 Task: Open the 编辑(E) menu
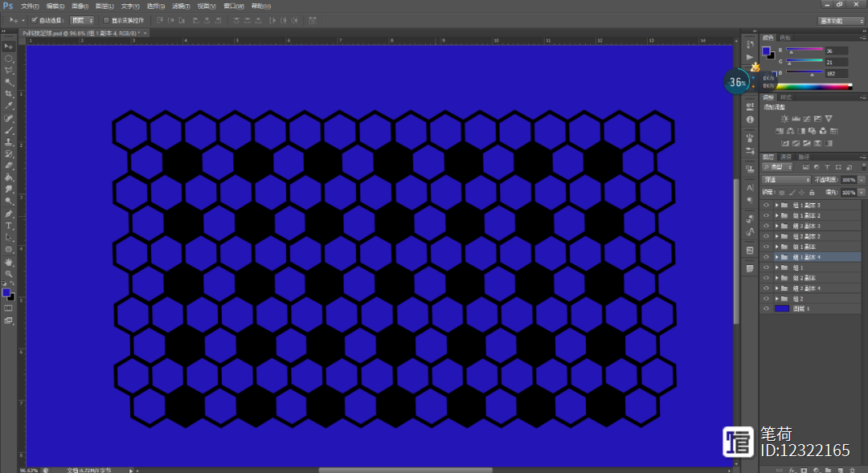[55, 6]
